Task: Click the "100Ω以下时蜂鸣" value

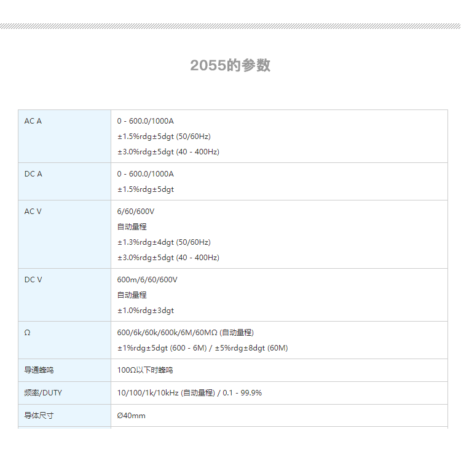Action: pyautogui.click(x=145, y=370)
